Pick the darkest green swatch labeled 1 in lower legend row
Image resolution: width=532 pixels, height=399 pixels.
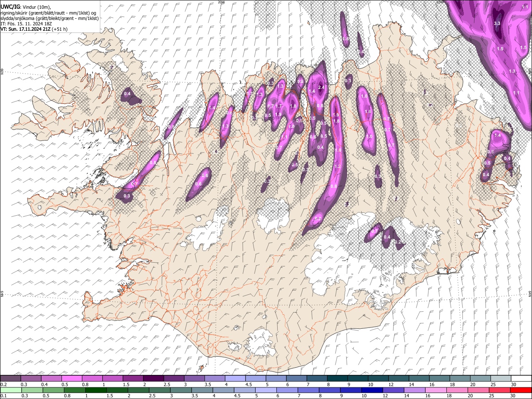(96, 390)
